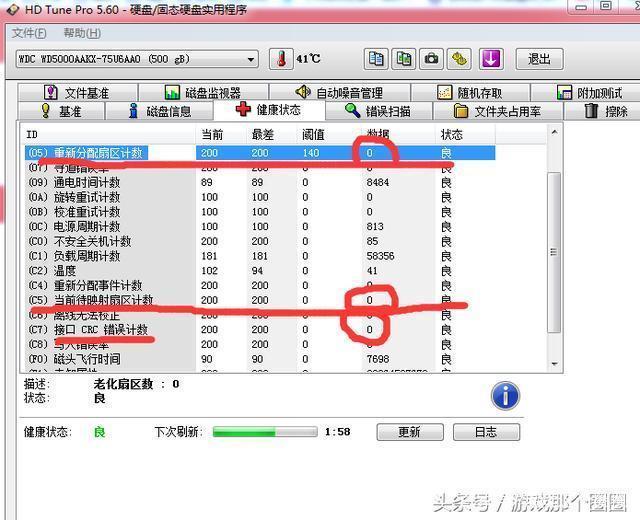This screenshot has width=640, height=520.
Task: Switch to the 文件夹占用率 tab
Action: pyautogui.click(x=498, y=111)
